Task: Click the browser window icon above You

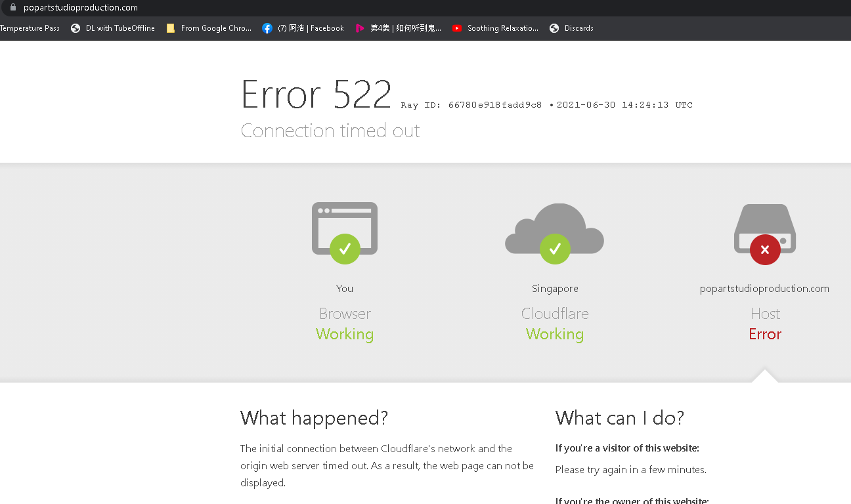Action: (x=345, y=220)
